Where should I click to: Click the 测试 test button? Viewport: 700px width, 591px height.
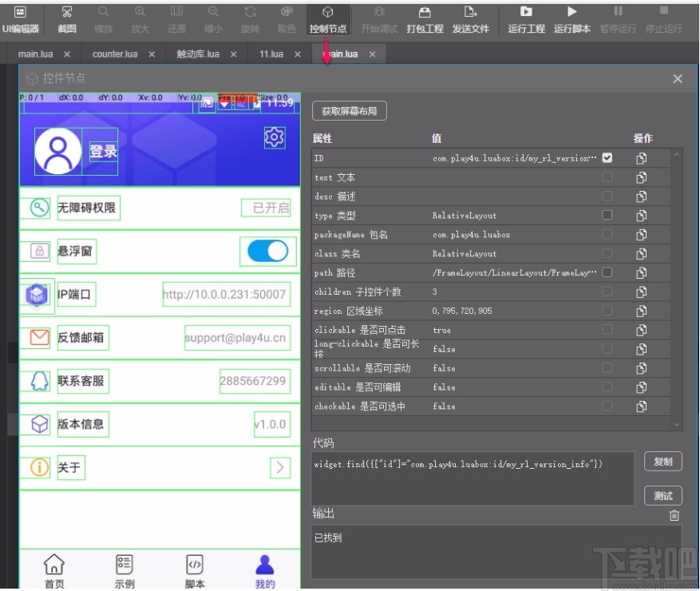click(x=663, y=495)
